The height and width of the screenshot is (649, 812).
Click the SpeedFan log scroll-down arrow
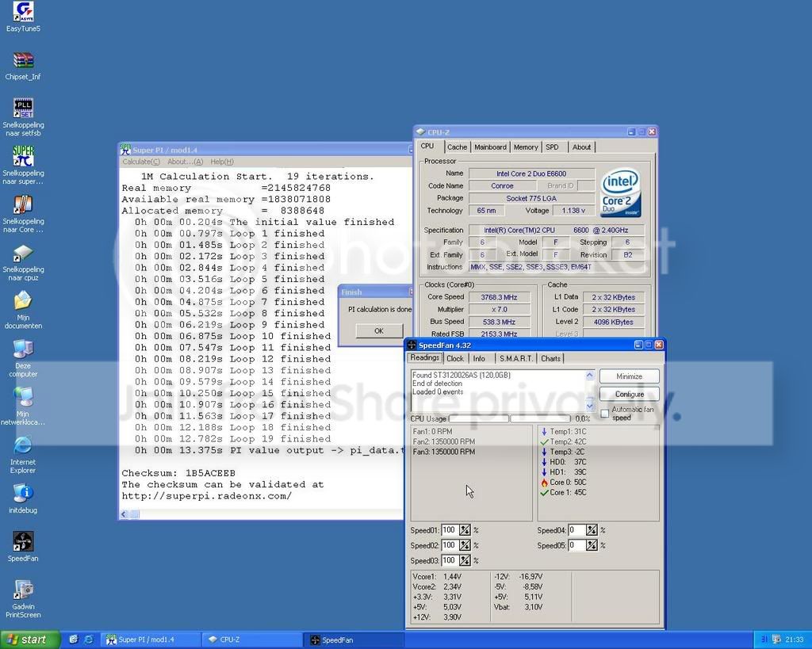[590, 406]
